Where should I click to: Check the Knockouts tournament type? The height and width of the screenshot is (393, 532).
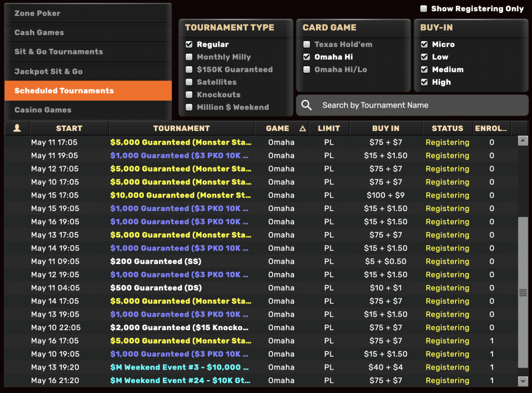(190, 95)
